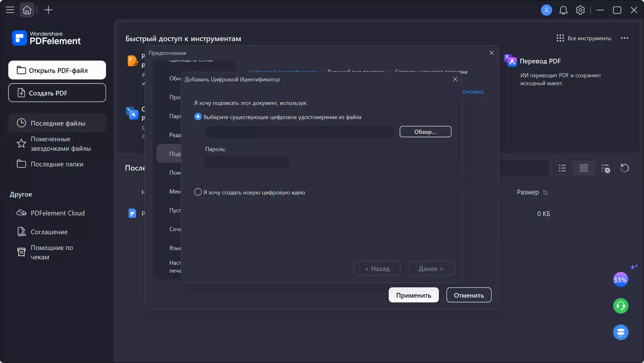
Task: Switch to grid view icon
Action: [584, 168]
